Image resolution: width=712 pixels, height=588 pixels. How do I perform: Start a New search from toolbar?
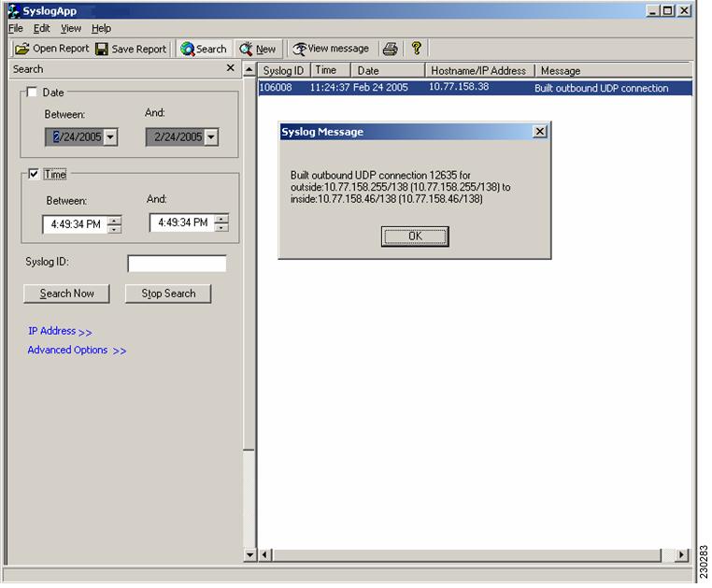[258, 49]
